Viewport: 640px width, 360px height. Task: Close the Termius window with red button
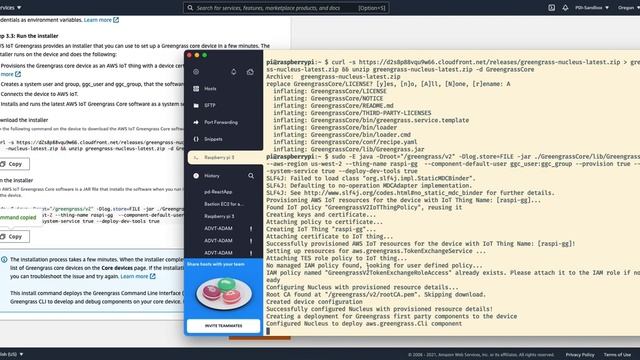(x=189, y=56)
